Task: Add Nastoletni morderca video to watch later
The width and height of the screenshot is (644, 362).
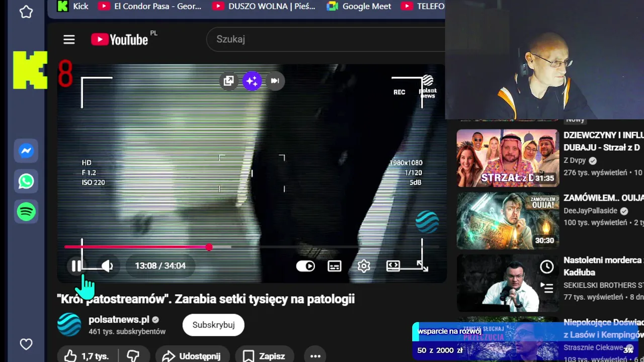Action: 547,267
